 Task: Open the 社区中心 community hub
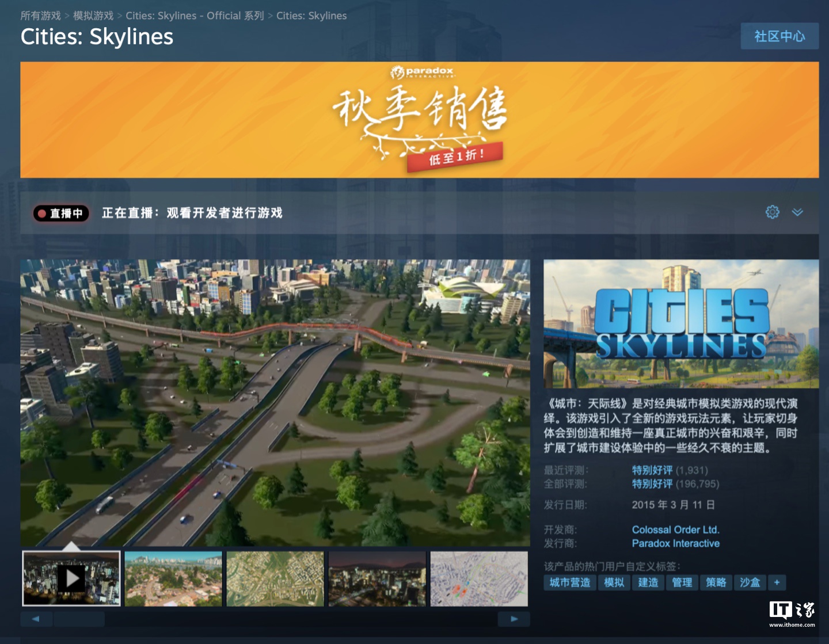(779, 36)
